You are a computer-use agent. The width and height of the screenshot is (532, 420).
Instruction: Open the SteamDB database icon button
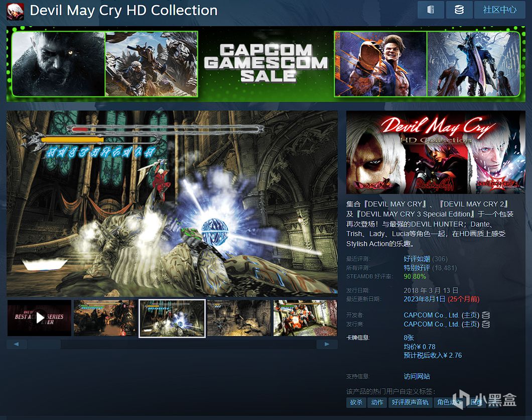click(459, 10)
